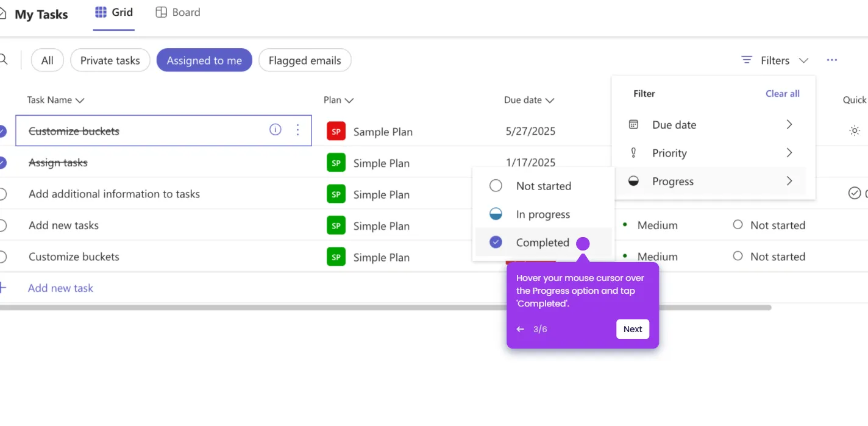Viewport: 868px width, 426px height.
Task: Open the Plan column header dropdown
Action: (339, 100)
